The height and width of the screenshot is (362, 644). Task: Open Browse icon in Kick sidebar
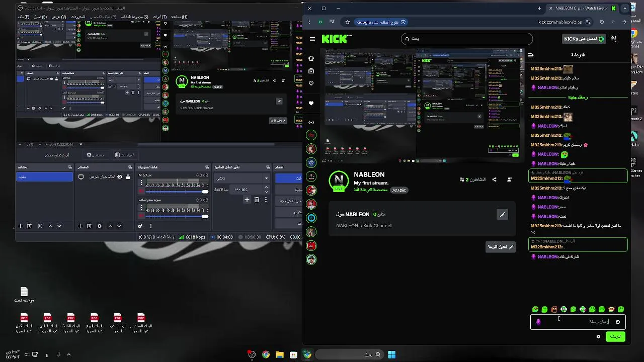(x=311, y=71)
